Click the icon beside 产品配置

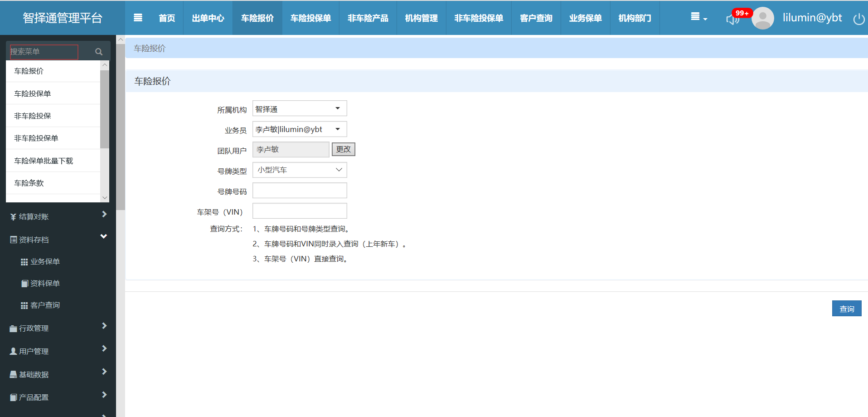[13, 397]
